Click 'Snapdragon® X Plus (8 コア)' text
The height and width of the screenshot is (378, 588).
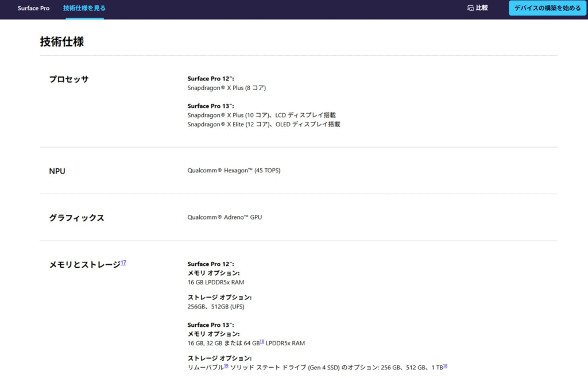click(226, 88)
